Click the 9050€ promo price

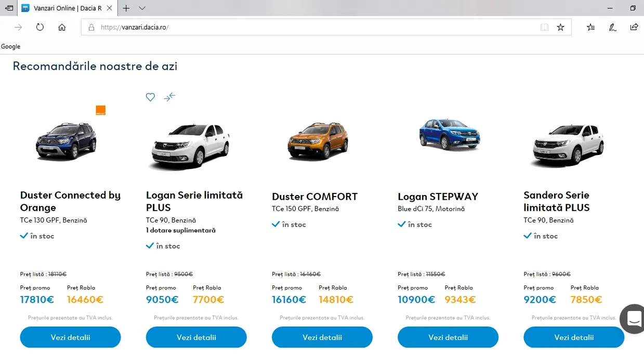click(x=162, y=300)
